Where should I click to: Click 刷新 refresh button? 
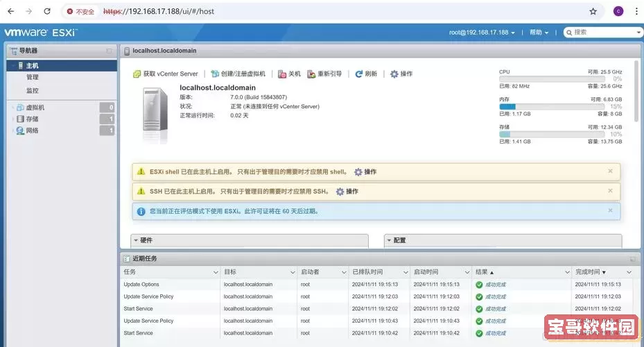pyautogui.click(x=366, y=74)
